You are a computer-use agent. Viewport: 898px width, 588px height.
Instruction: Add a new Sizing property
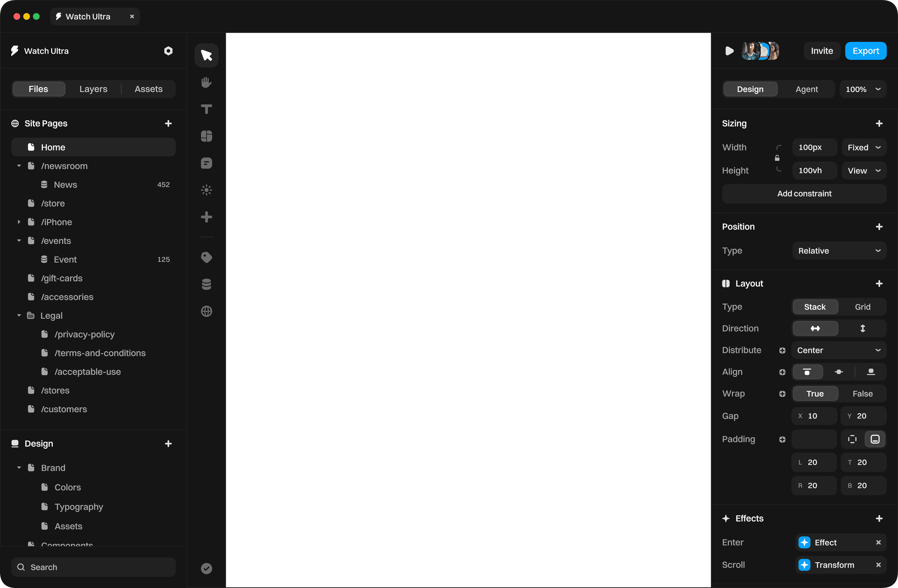click(x=879, y=123)
